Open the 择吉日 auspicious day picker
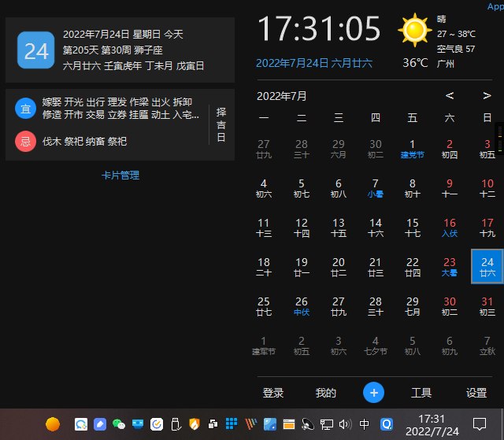The height and width of the screenshot is (440, 504). coord(221,125)
